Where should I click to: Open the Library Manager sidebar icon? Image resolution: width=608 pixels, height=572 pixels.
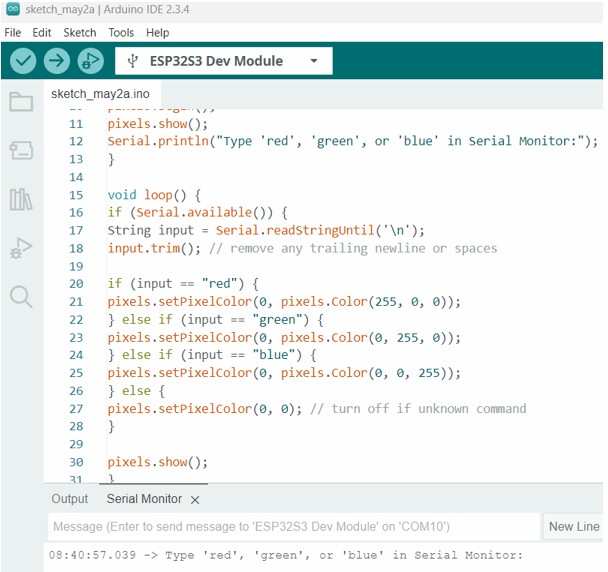(21, 199)
